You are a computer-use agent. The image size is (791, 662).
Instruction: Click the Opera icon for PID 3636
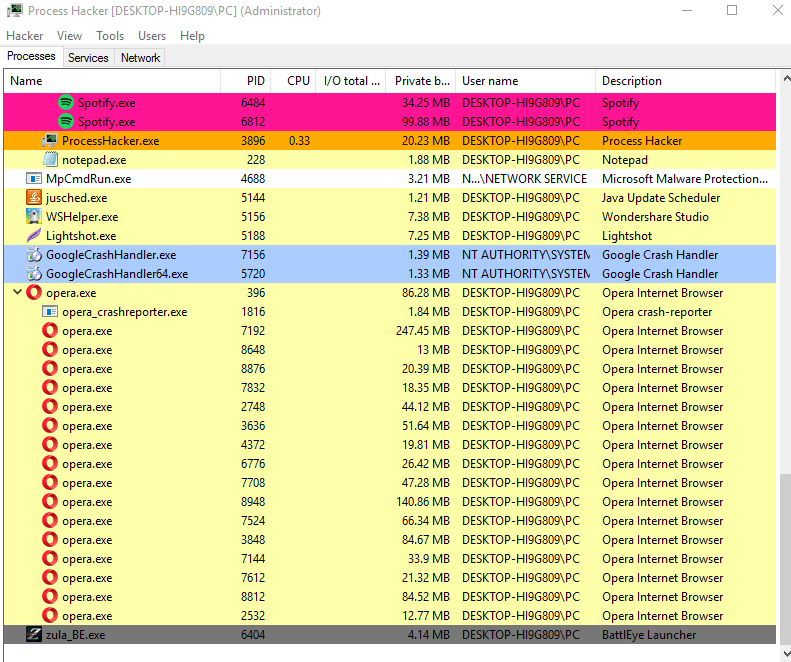pos(50,426)
